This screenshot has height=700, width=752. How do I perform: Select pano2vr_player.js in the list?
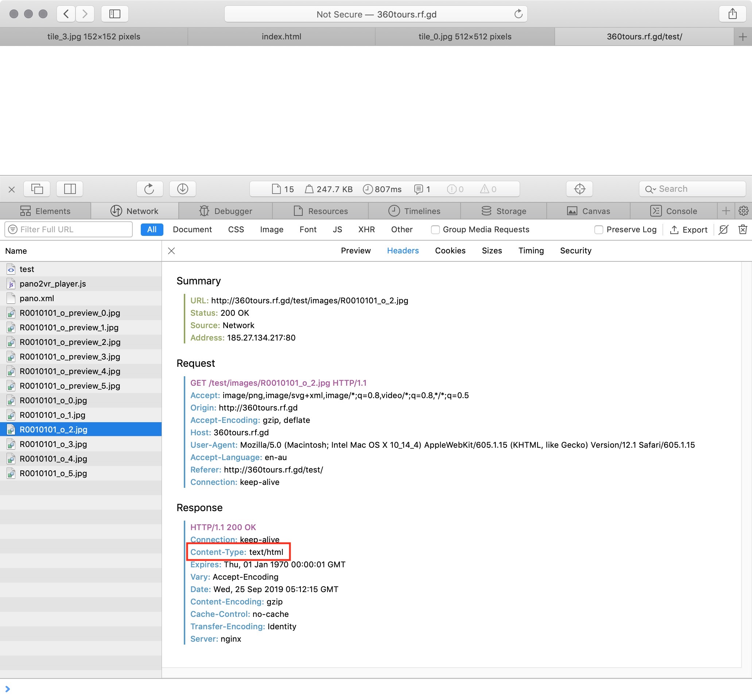(x=81, y=284)
